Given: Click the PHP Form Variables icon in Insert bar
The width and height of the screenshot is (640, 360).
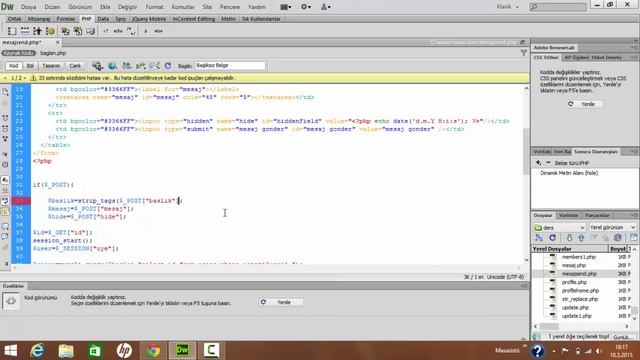Looking at the screenshot, I should (12, 31).
